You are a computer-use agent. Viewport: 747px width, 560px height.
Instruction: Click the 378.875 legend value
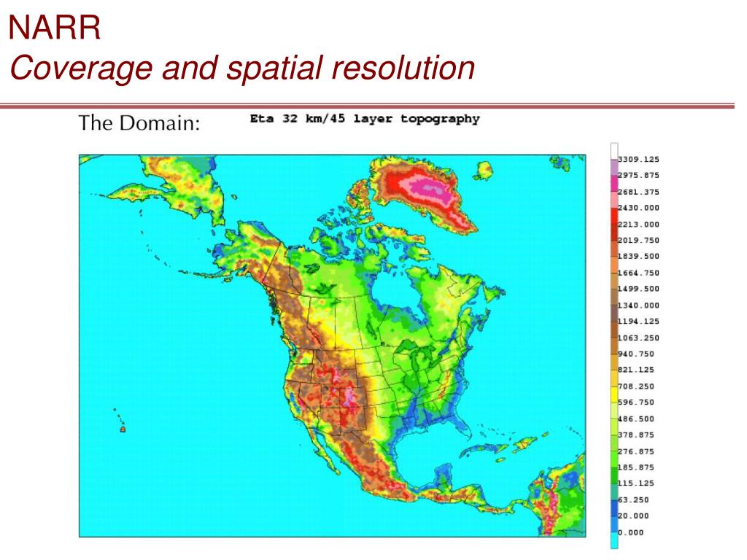pos(636,435)
